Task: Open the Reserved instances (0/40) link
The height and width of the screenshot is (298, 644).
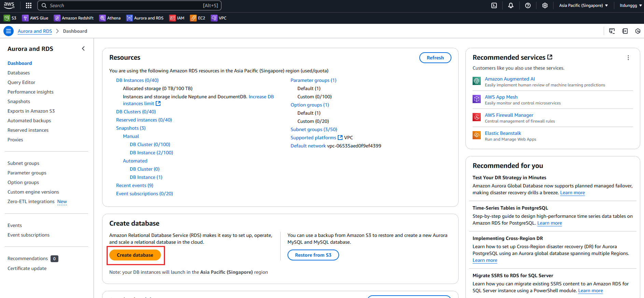Action: click(144, 120)
